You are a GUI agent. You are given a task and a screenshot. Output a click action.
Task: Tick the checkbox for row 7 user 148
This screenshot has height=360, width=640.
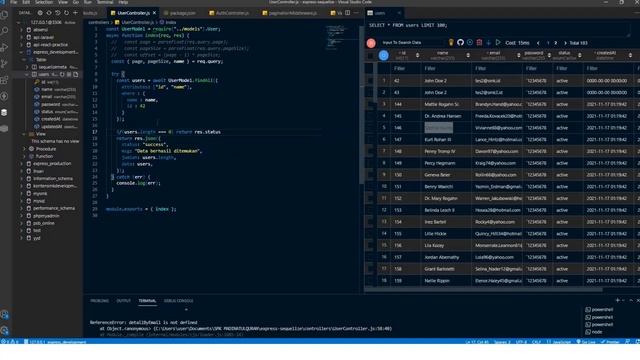coord(370,151)
